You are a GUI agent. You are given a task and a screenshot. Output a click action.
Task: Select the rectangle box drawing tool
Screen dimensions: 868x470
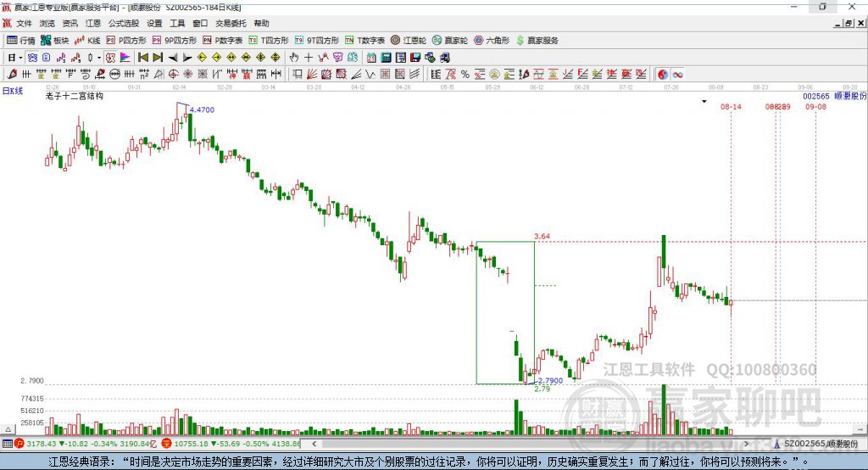[298, 75]
